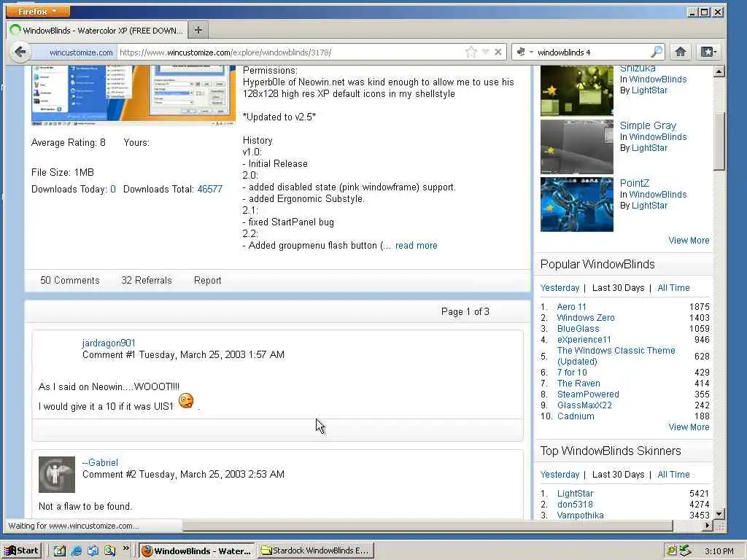
Task: Click View More above Popular WindowBlinds
Action: 689,241
